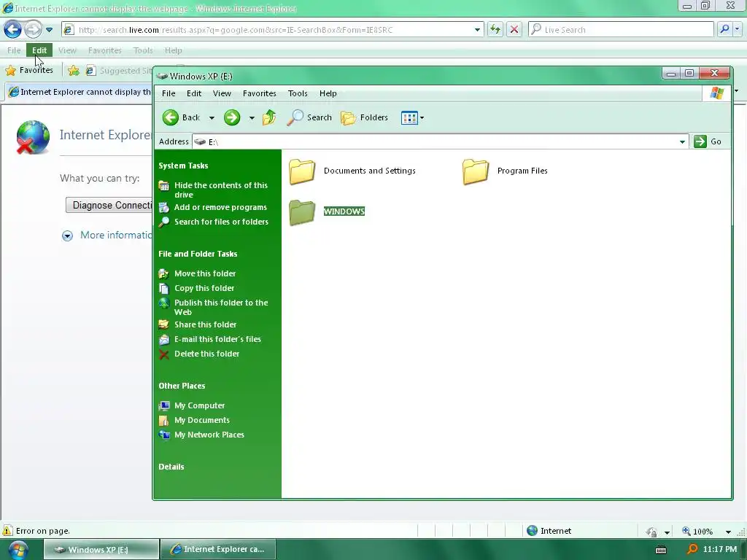
Task: Choose Copy this folder task
Action: tap(204, 288)
